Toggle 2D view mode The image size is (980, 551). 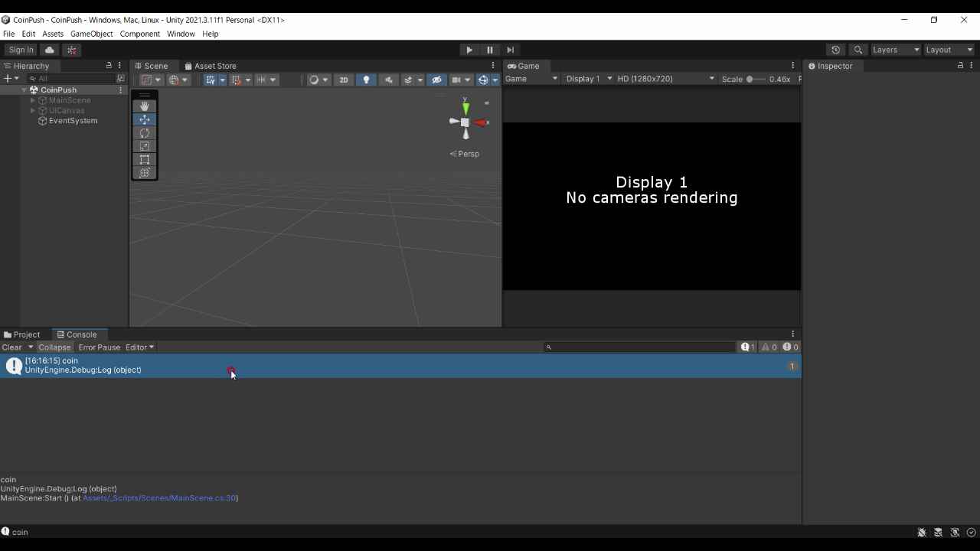[344, 80]
